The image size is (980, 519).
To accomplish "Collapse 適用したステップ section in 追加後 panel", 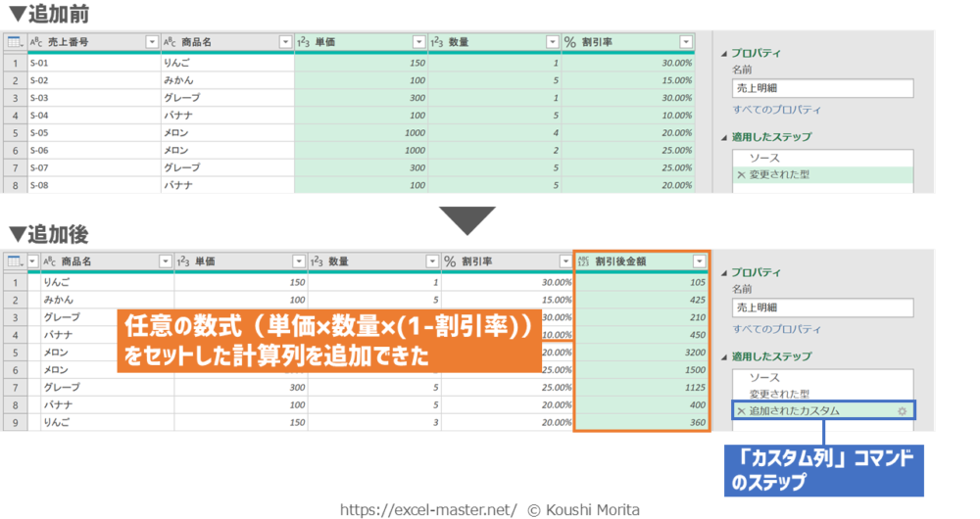I will [725, 356].
